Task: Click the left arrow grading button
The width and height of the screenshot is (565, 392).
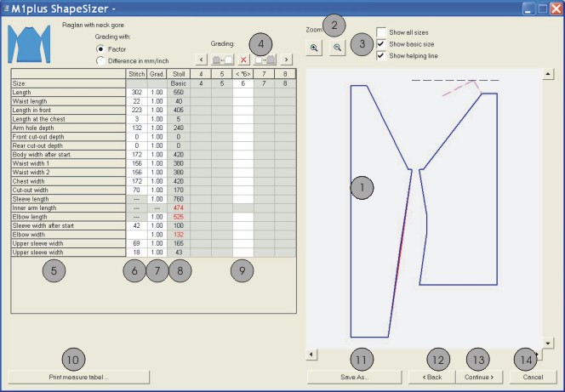Action: coord(200,60)
